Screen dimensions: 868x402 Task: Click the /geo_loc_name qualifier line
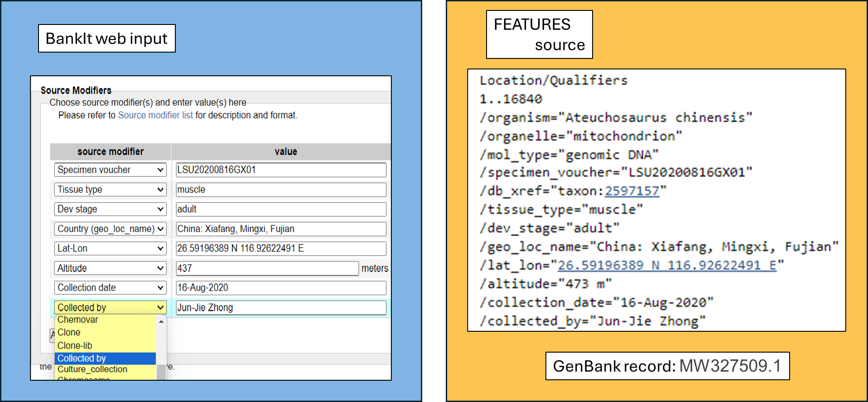(659, 247)
